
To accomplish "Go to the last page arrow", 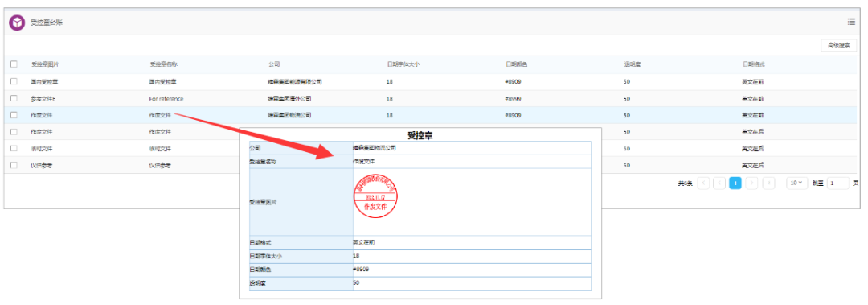I will 768,183.
